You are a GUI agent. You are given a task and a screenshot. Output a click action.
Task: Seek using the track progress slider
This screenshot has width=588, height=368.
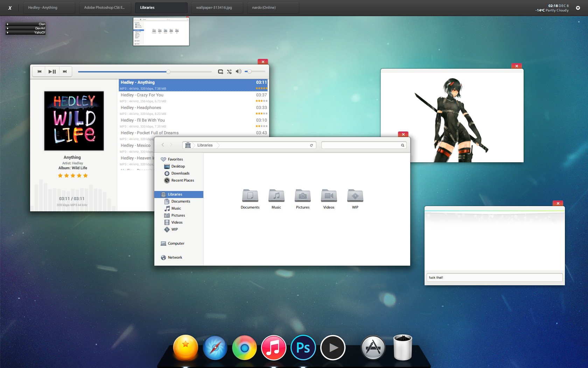pos(145,71)
